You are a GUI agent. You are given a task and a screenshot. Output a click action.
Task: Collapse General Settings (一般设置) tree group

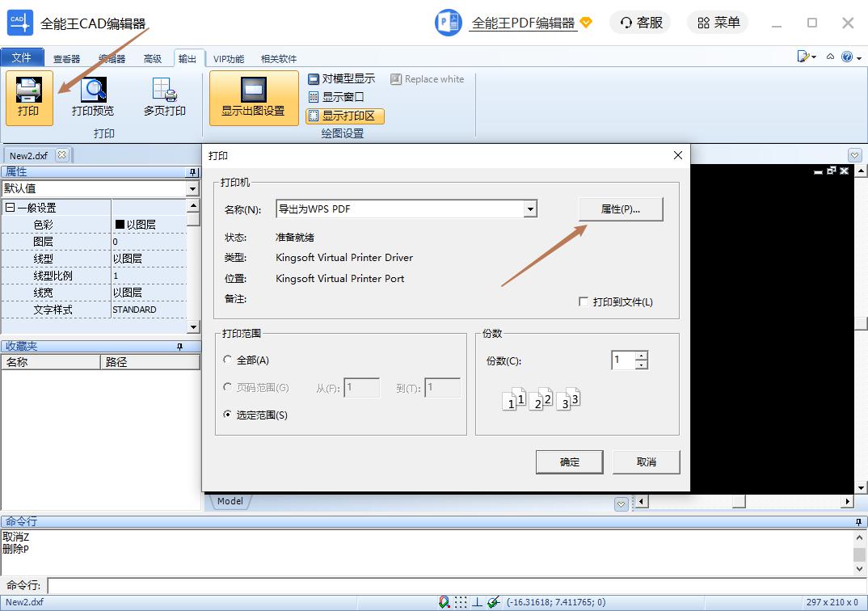[x=10, y=209]
